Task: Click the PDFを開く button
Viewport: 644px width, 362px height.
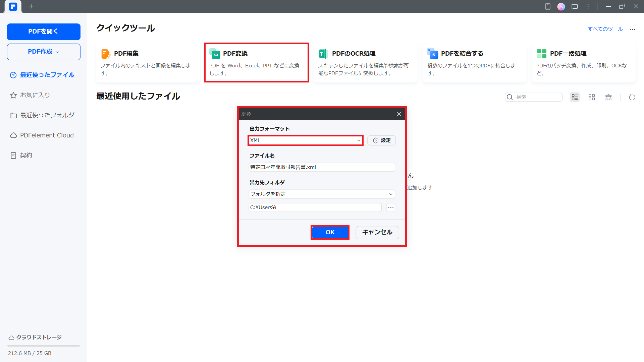Action: click(x=44, y=32)
